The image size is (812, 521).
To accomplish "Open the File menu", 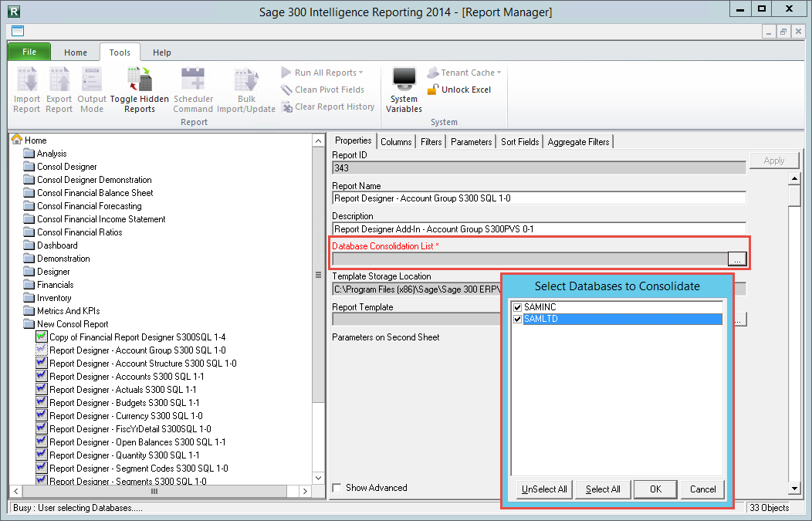I will (29, 52).
